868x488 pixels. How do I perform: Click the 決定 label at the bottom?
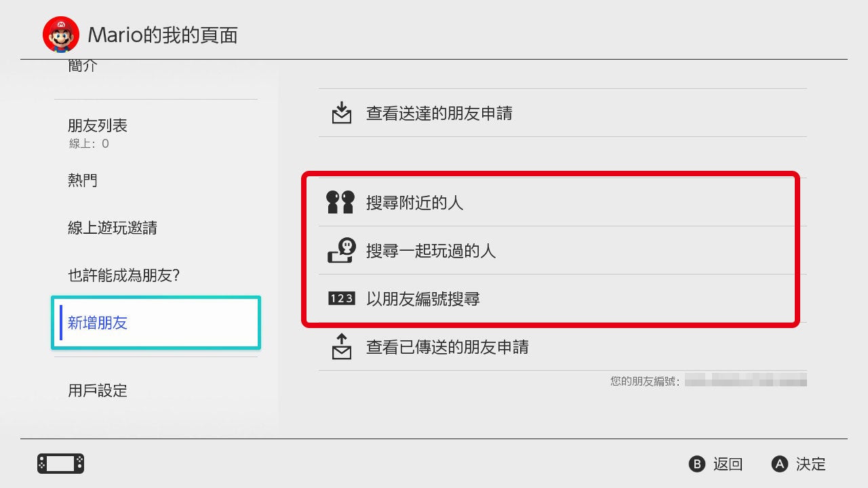[811, 464]
